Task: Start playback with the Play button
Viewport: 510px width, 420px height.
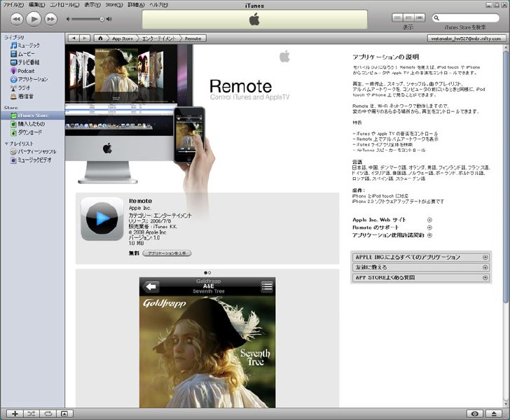Action: [x=34, y=19]
